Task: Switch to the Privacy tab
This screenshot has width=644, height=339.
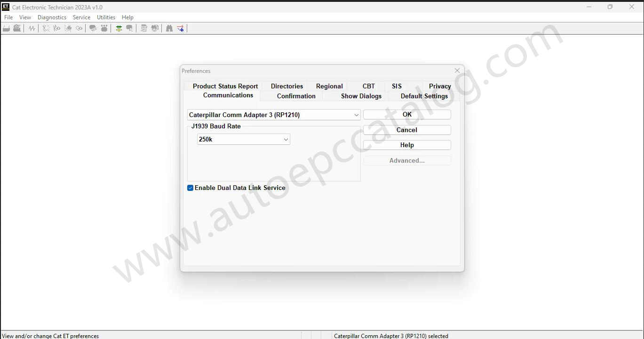Action: tap(440, 86)
